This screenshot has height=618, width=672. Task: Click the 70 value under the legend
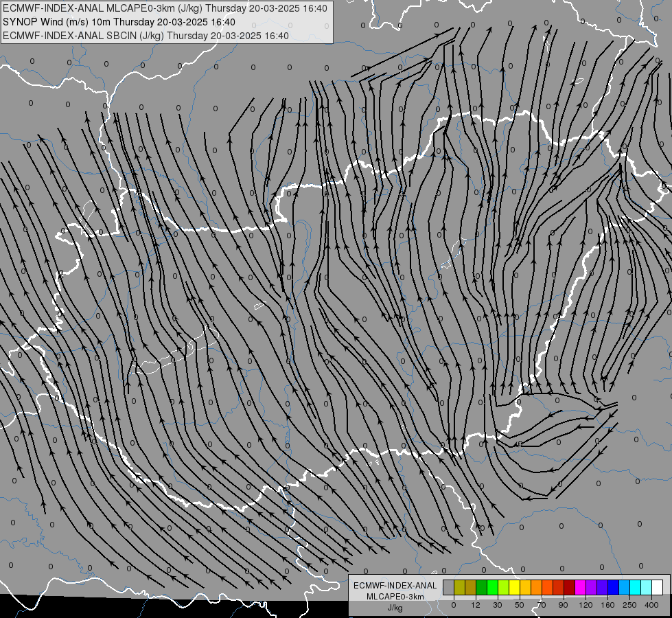point(542,605)
